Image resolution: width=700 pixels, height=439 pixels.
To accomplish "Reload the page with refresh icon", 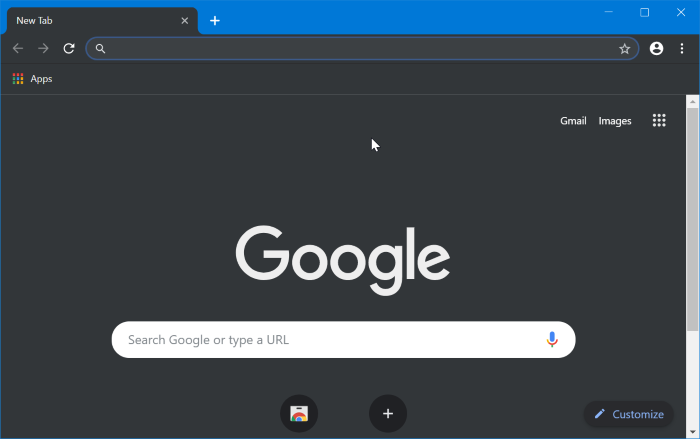I will pyautogui.click(x=69, y=48).
